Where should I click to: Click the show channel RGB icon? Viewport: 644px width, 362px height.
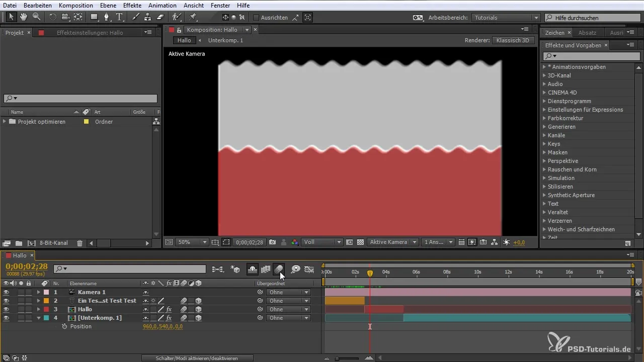295,242
